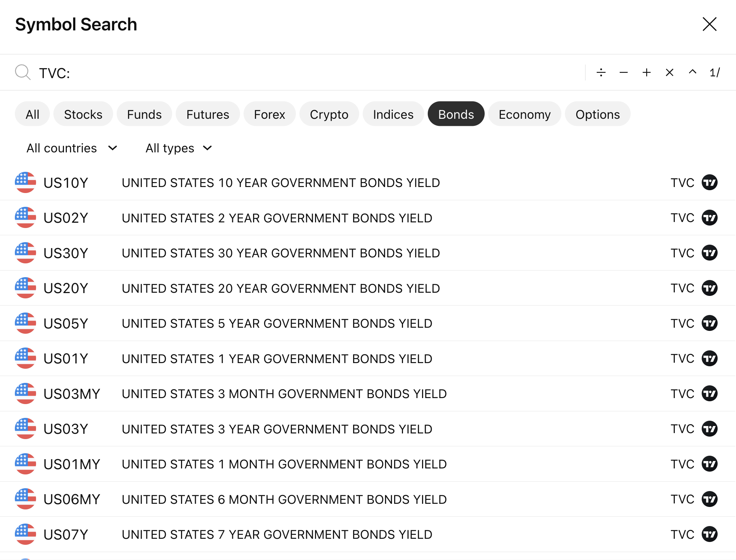Open US30Y 30 year bonds result
This screenshot has height=560, width=736.
(x=280, y=253)
